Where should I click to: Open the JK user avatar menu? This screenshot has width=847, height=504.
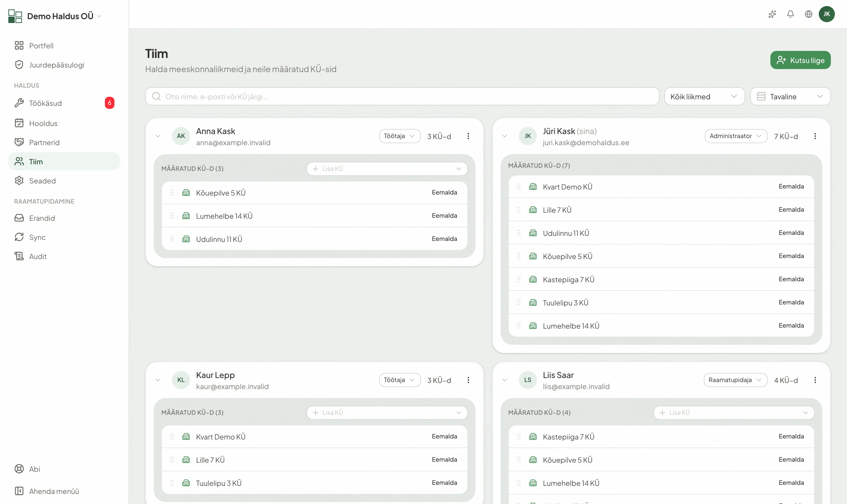[826, 14]
